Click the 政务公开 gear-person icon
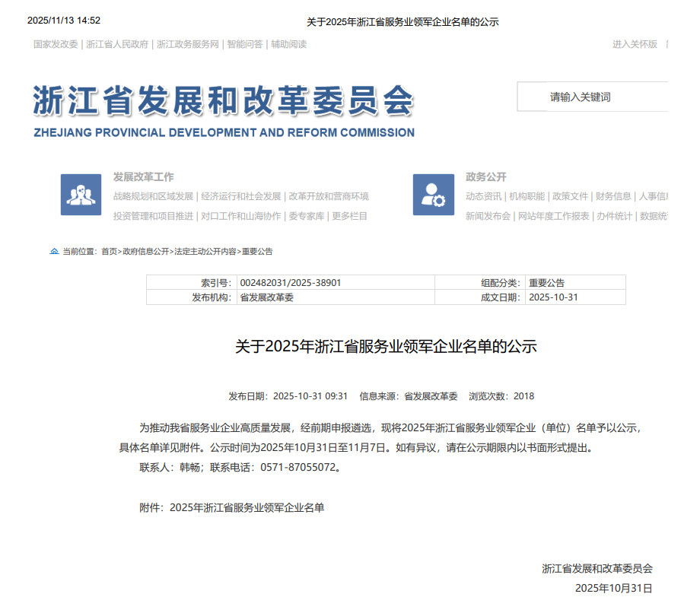 tap(433, 195)
